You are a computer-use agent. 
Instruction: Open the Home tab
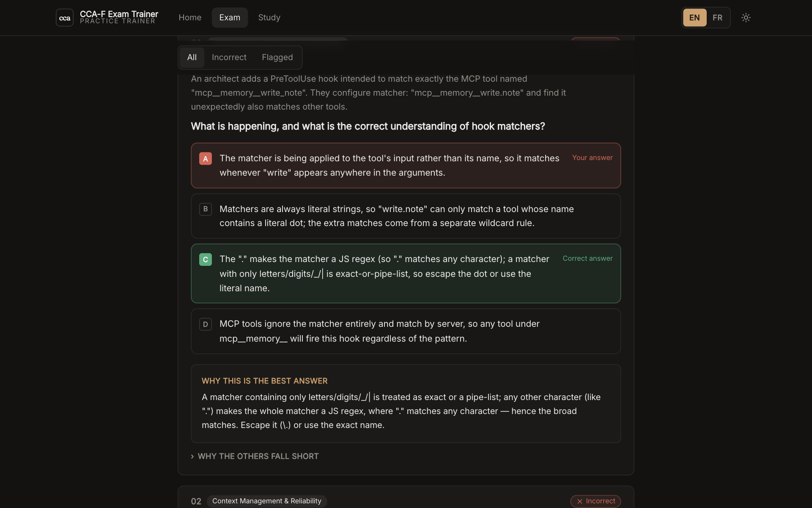click(x=190, y=18)
